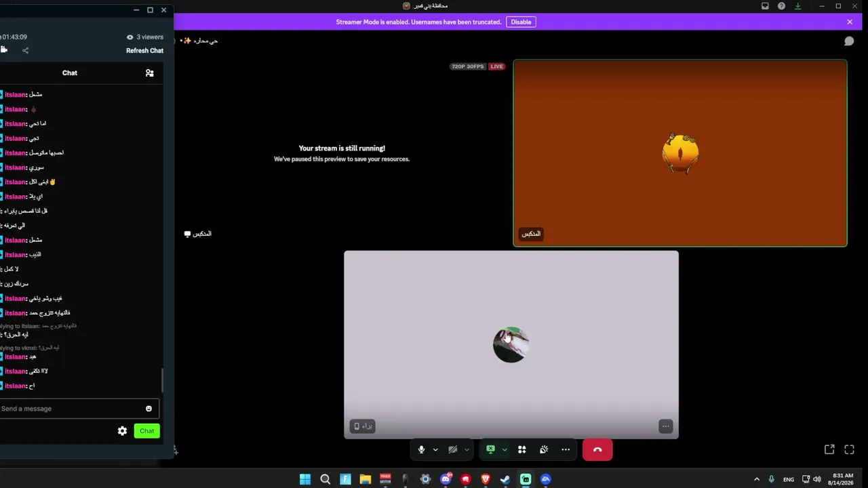The height and width of the screenshot is (488, 868).
Task: Disconnect from call with red hang-up button
Action: pos(597,449)
